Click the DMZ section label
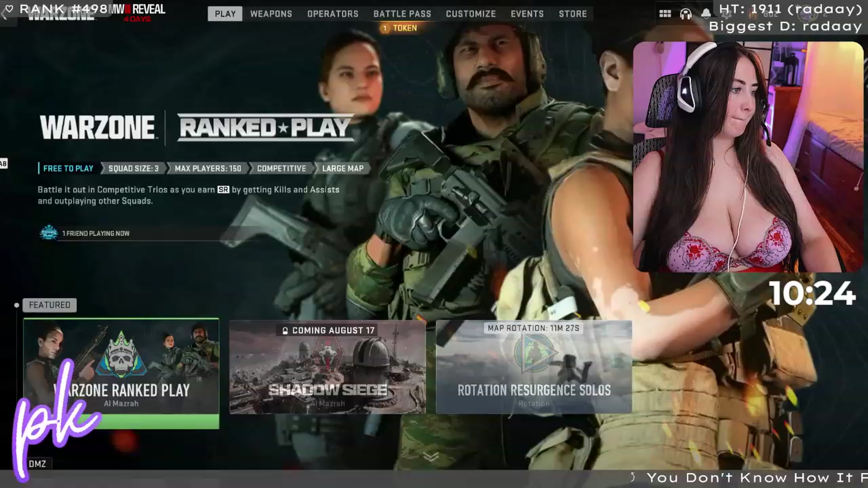Viewport: 868px width, 488px height. tap(38, 464)
